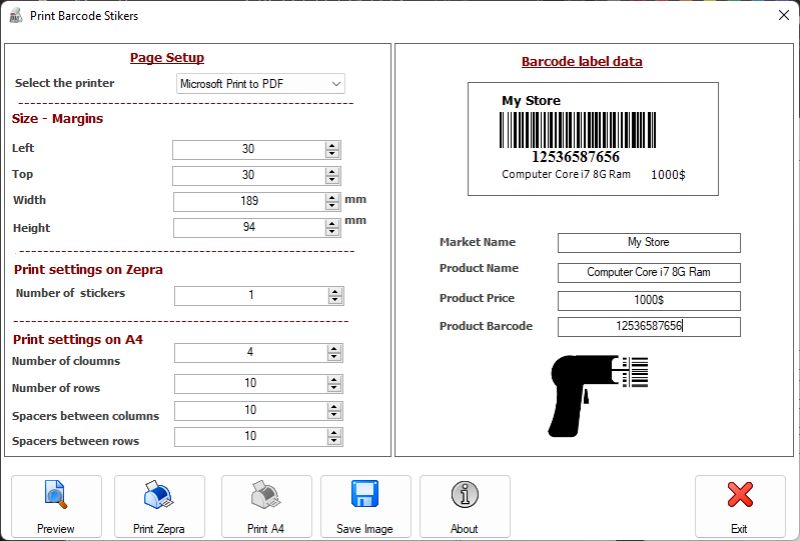Click the Print A4 printer button
This screenshot has height=541, width=800.
[x=266, y=506]
